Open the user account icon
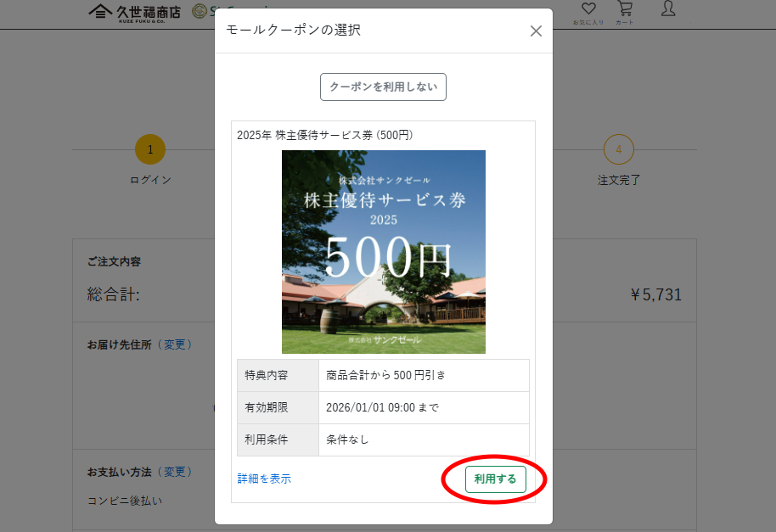Viewport: 776px width, 532px height. [x=668, y=8]
